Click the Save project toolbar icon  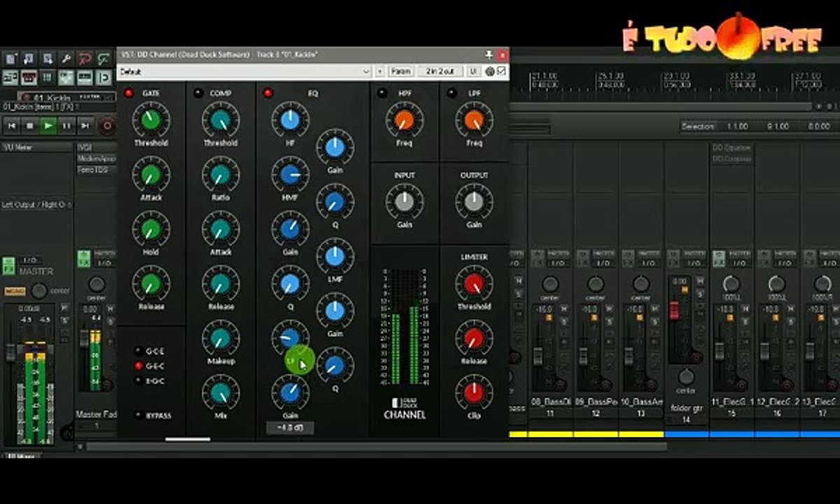coord(48,58)
